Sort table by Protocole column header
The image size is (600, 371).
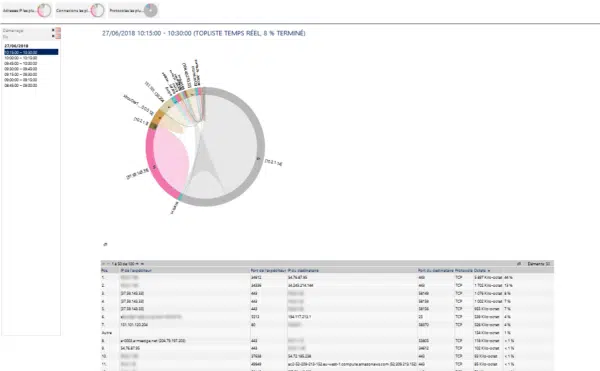pyautogui.click(x=463, y=270)
